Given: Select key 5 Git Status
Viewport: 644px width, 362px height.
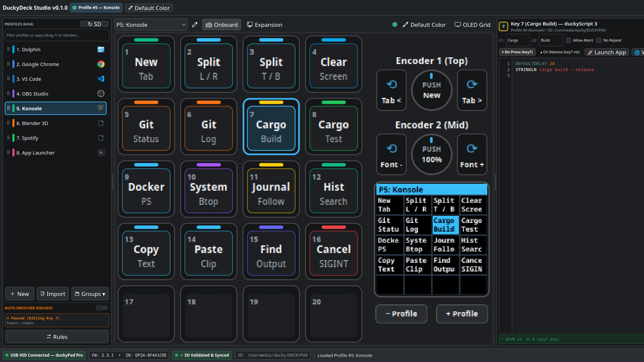Looking at the screenshot, I should coord(146,127).
